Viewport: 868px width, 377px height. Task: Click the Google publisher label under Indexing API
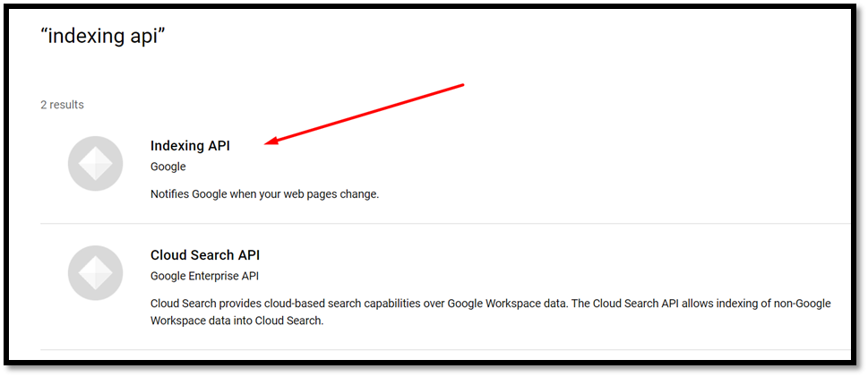pos(168,167)
